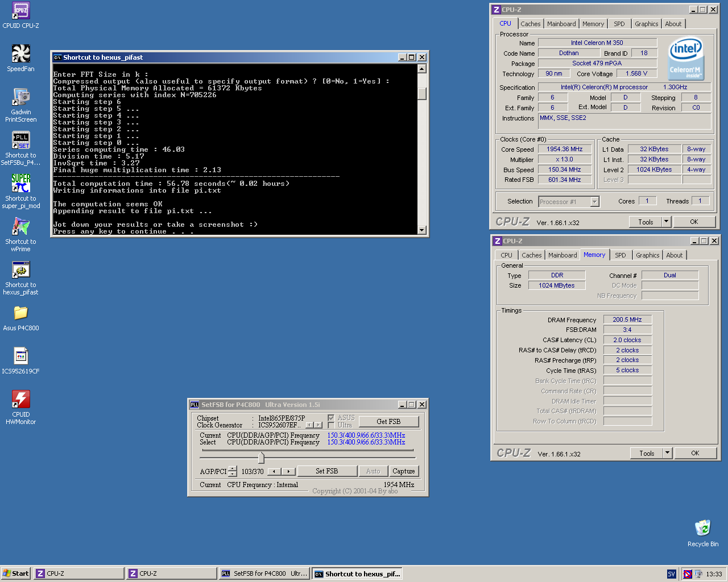
Task: Click the AGP/PCI spinner up arrow
Action: tap(232, 468)
